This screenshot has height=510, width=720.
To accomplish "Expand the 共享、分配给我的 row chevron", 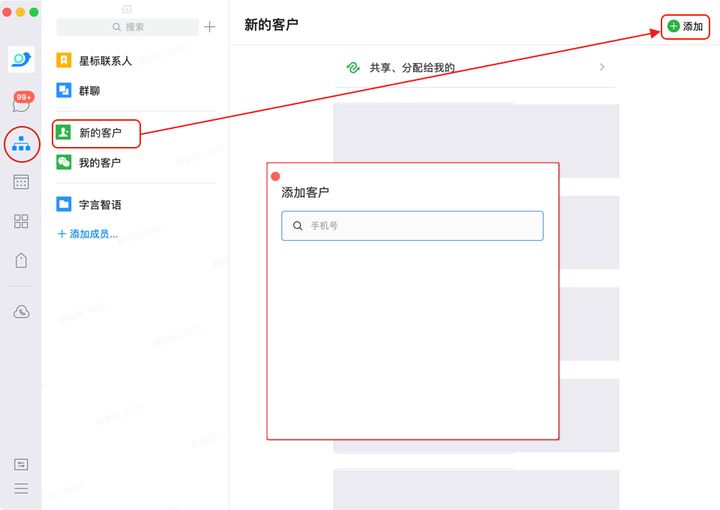I will tap(602, 67).
